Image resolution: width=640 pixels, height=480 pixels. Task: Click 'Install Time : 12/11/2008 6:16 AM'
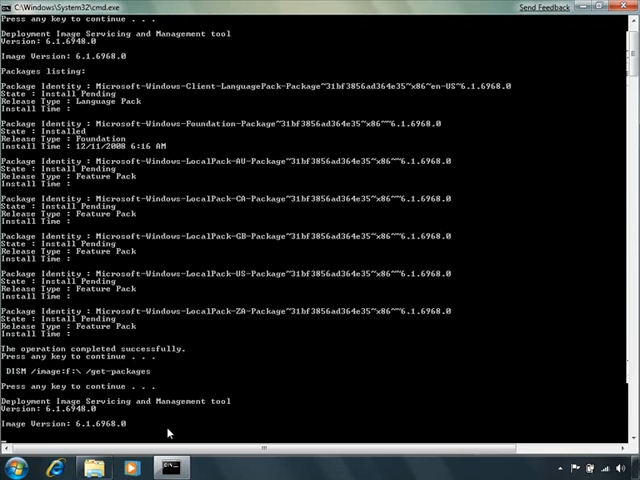click(x=83, y=146)
